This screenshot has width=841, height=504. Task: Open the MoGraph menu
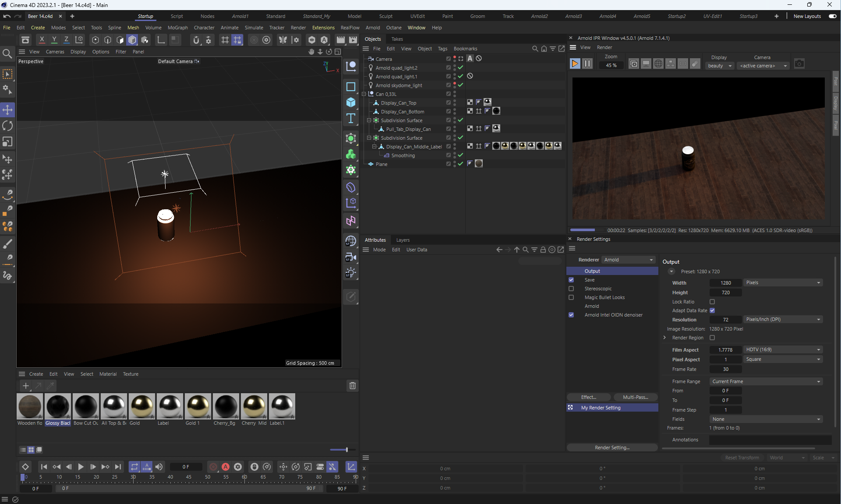click(x=177, y=28)
